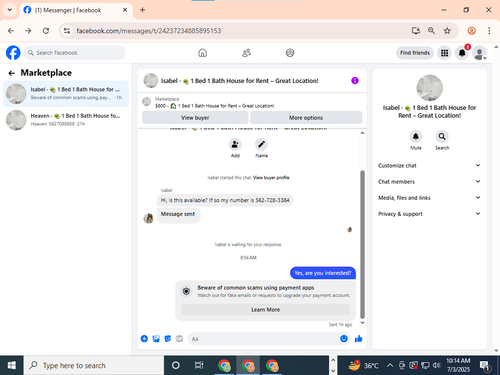Click the More options button

click(x=306, y=118)
